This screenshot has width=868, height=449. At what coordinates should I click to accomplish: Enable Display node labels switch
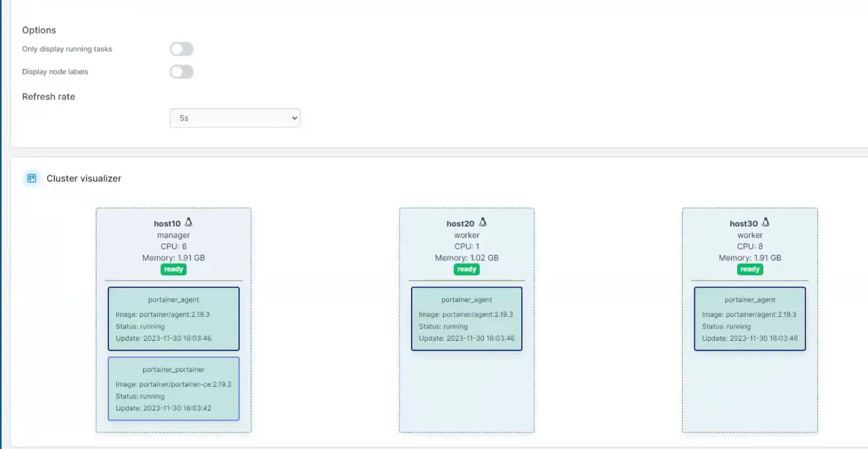[x=182, y=72]
